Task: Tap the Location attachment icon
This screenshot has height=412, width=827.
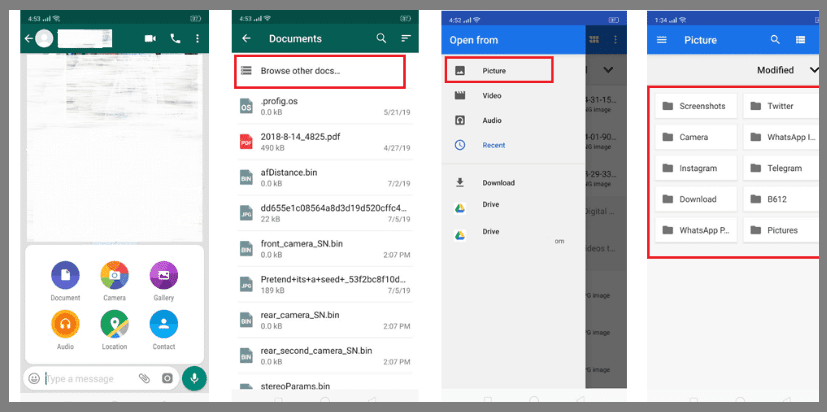Action: (x=114, y=325)
